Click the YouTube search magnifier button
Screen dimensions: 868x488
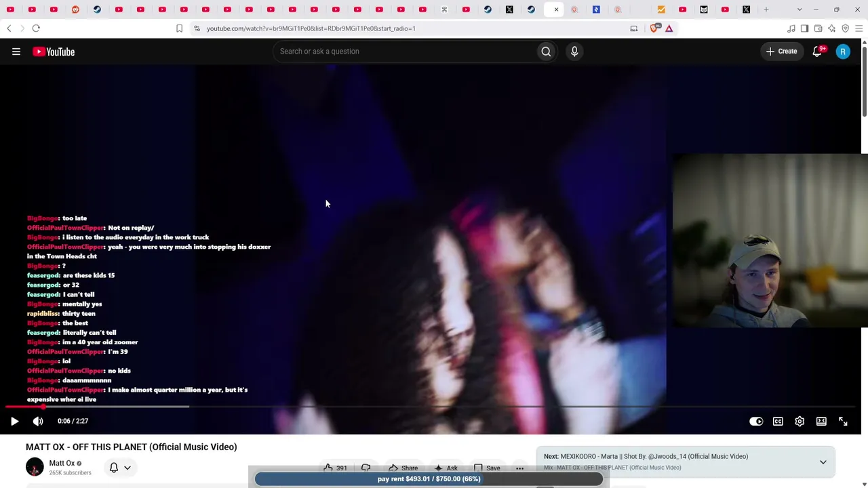click(x=546, y=52)
